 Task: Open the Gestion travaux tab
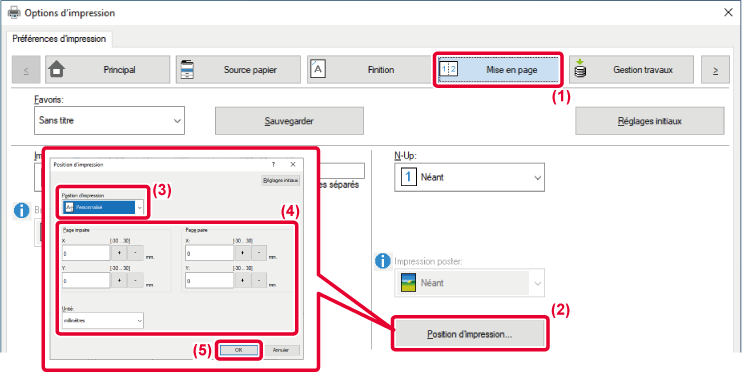[x=632, y=70]
